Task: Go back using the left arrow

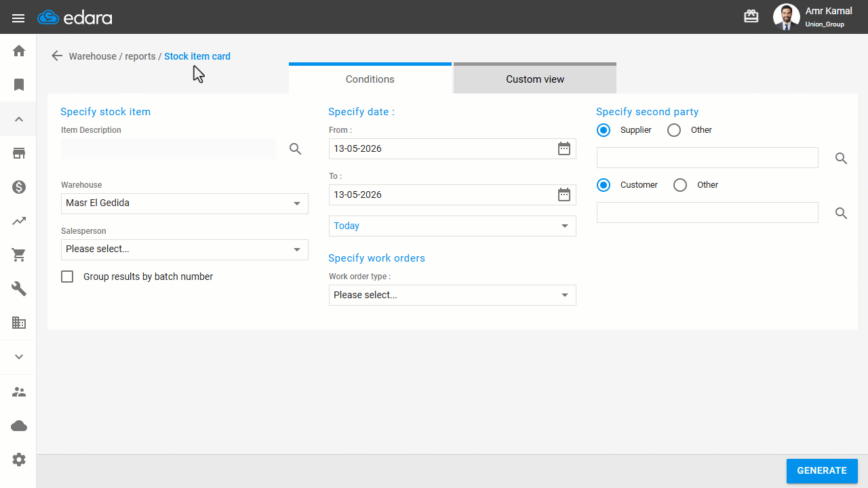Action: [x=57, y=56]
